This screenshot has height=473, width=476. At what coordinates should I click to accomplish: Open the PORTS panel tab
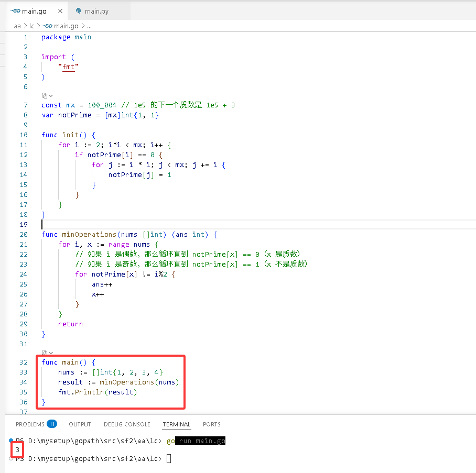[212, 424]
